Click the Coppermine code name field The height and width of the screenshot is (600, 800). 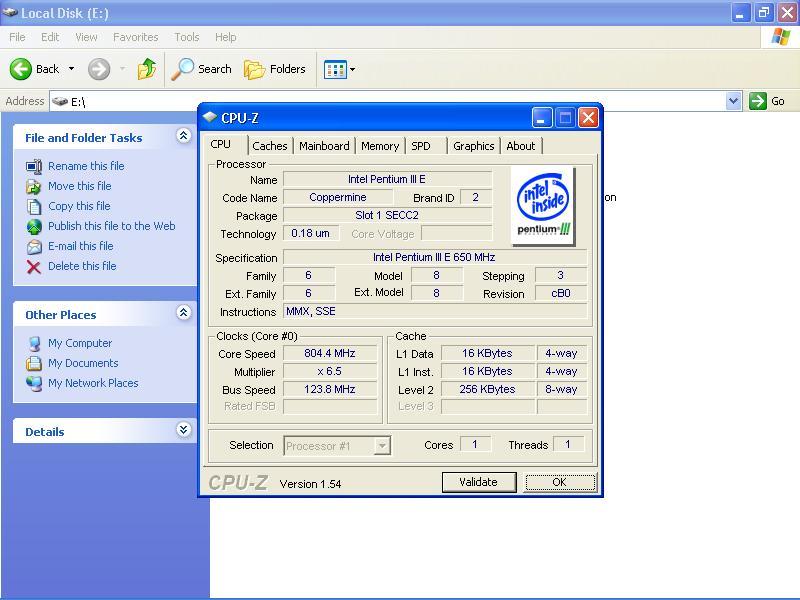point(338,197)
